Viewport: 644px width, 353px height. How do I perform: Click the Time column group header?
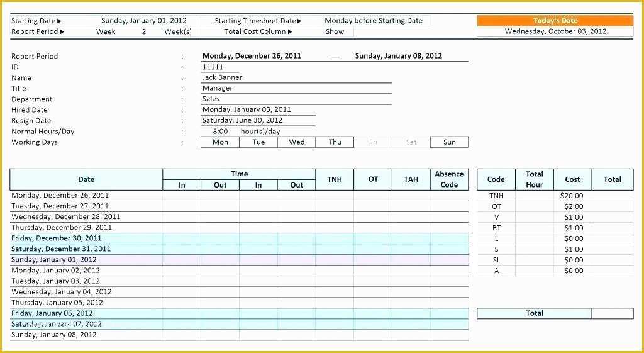(239, 174)
